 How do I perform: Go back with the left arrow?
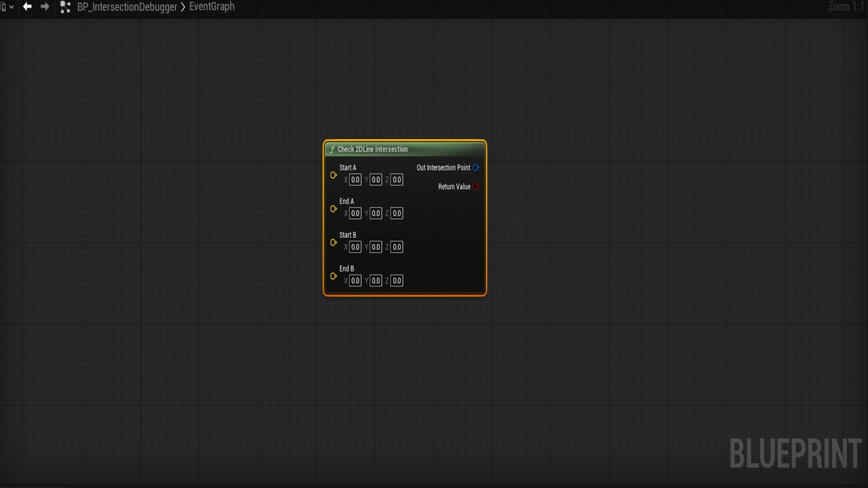27,7
